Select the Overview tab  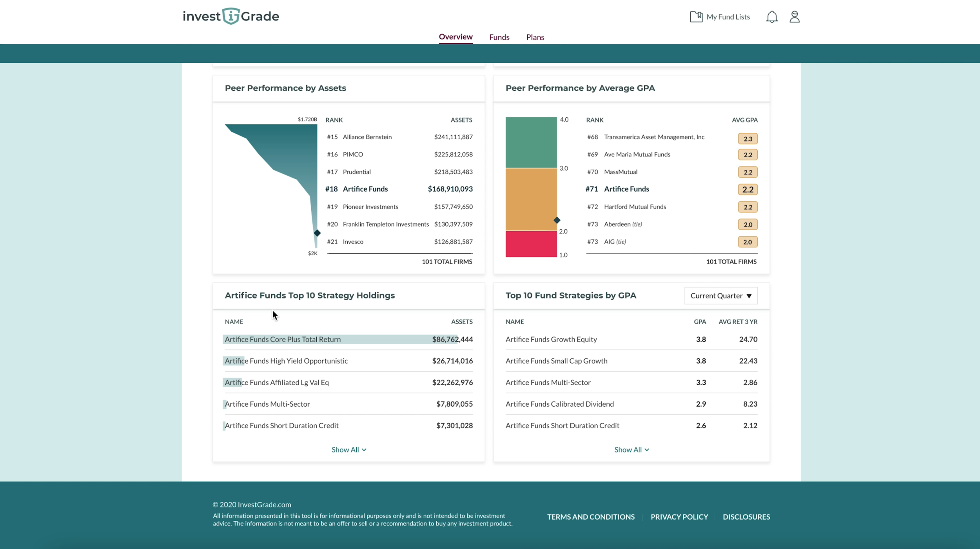coord(456,37)
